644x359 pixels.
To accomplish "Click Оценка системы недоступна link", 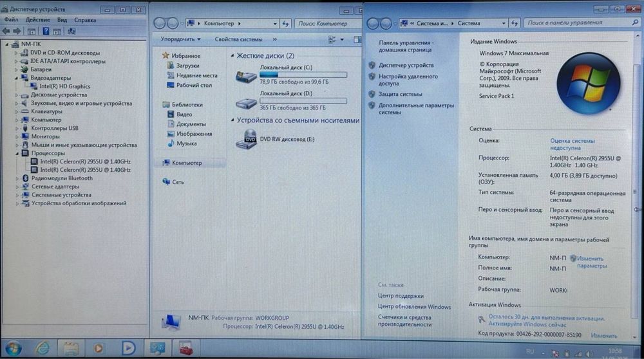I will pos(572,144).
